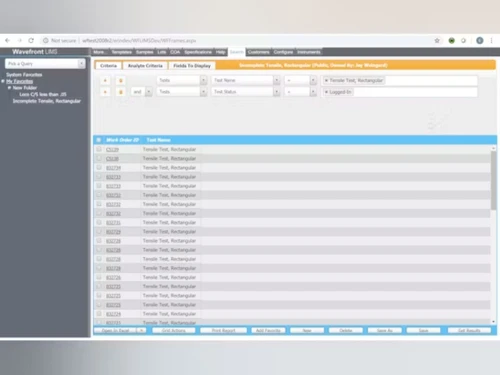Open the More... menu
The width and height of the screenshot is (500, 375).
(99, 52)
